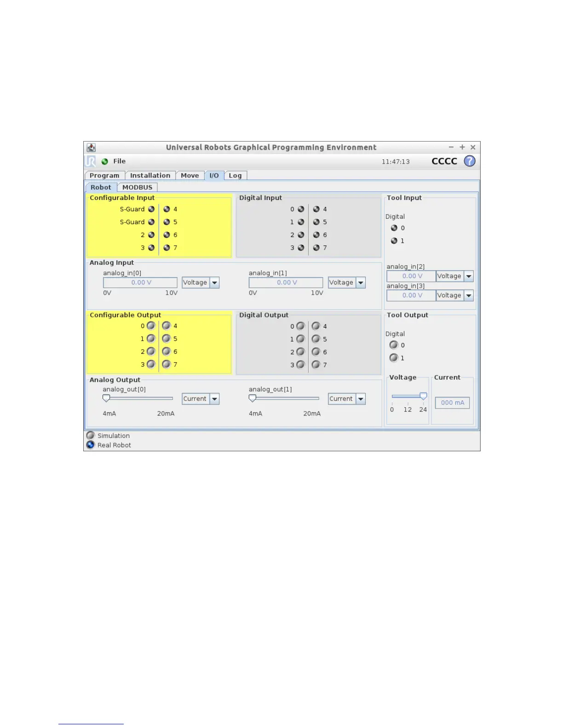The image size is (563, 728).
Task: Open analog_in[0] Voltage dropdown
Action: click(201, 283)
